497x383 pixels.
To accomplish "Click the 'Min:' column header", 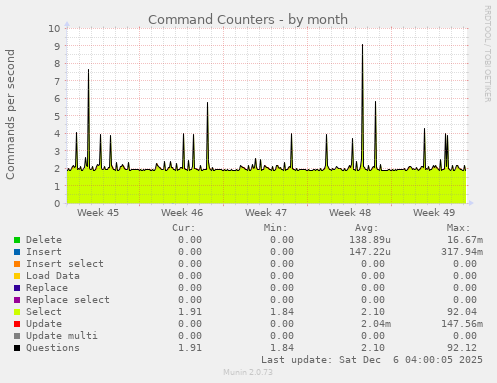I will 275,228.
